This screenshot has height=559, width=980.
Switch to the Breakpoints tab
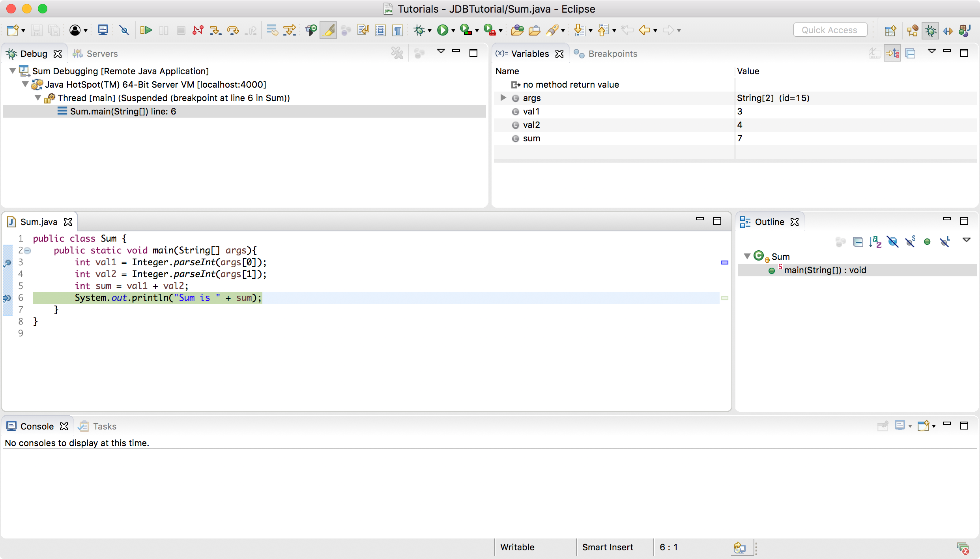pyautogui.click(x=606, y=54)
